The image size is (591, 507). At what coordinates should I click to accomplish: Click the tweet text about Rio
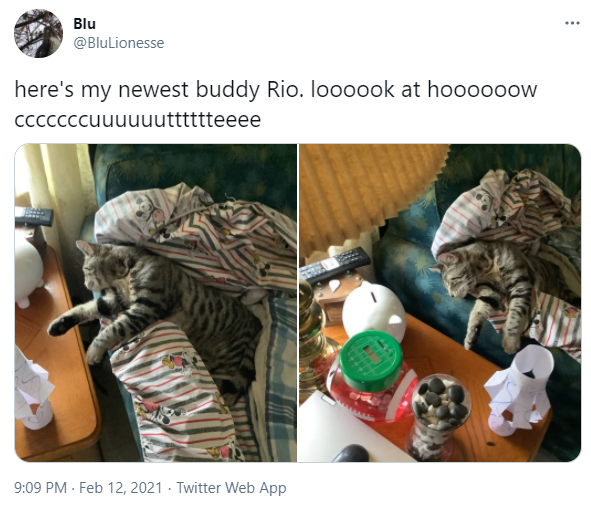(275, 104)
